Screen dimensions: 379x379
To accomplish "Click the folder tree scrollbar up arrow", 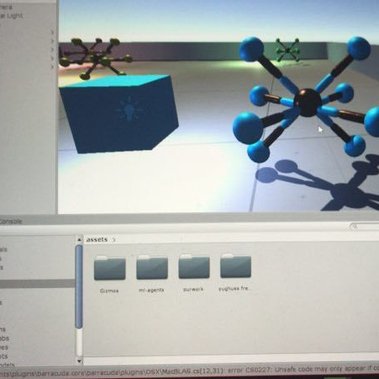I will 79,239.
